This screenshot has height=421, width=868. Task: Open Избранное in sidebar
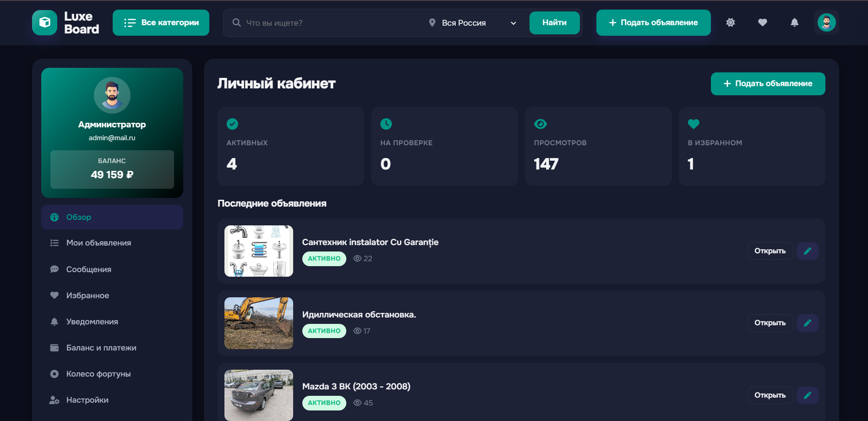click(x=112, y=295)
